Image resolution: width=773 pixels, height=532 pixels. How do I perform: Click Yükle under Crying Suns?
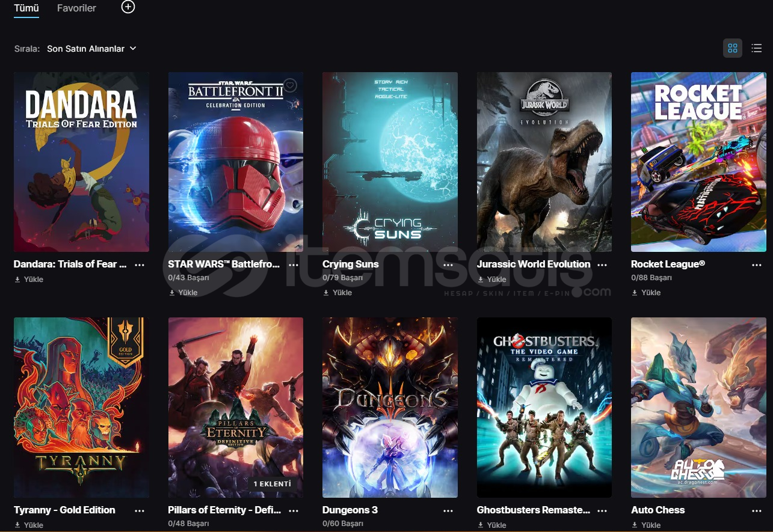337,293
